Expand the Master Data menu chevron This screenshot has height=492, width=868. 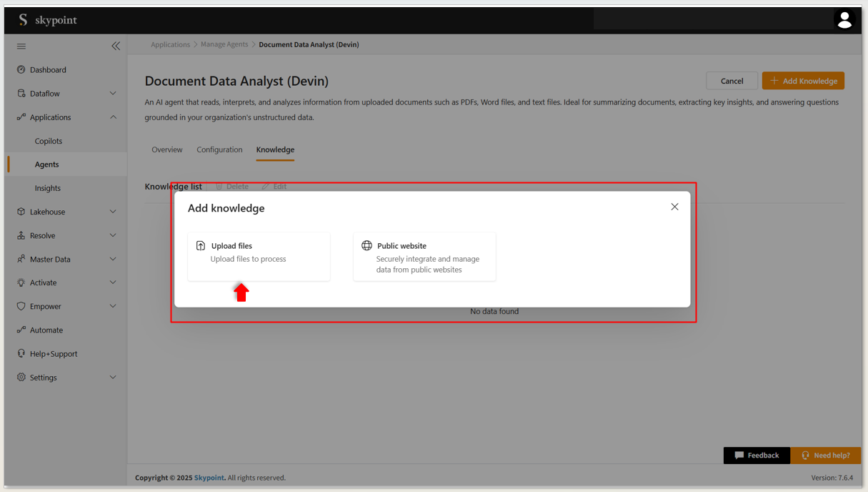113,259
